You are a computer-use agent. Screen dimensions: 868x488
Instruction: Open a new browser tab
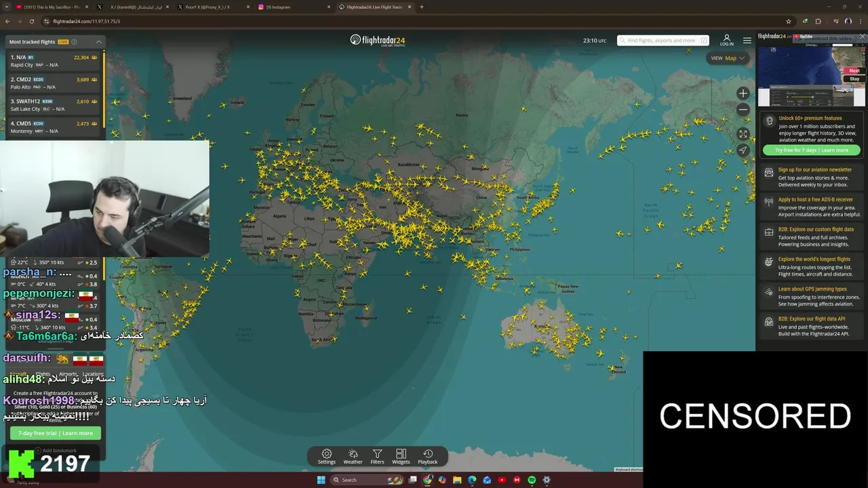point(421,7)
